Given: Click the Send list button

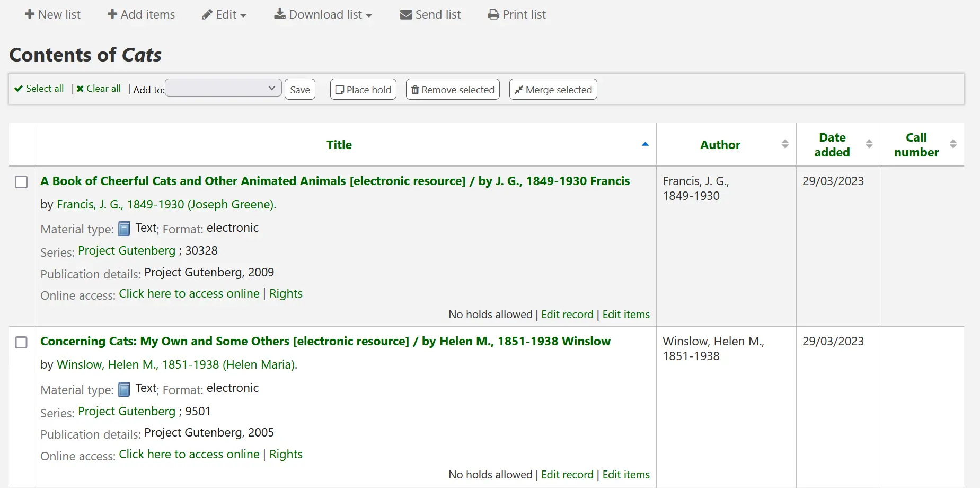Looking at the screenshot, I should 430,14.
